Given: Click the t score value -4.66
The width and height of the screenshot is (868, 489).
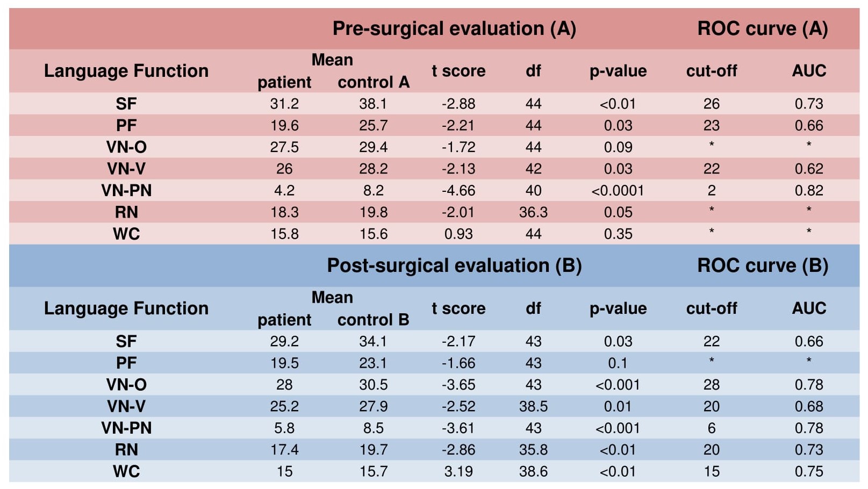Looking at the screenshot, I should (458, 191).
